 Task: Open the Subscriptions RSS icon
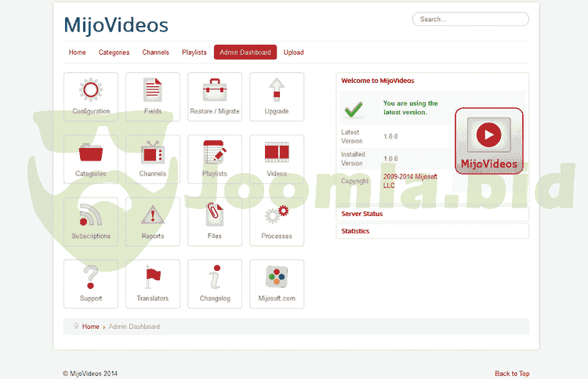pyautogui.click(x=91, y=216)
